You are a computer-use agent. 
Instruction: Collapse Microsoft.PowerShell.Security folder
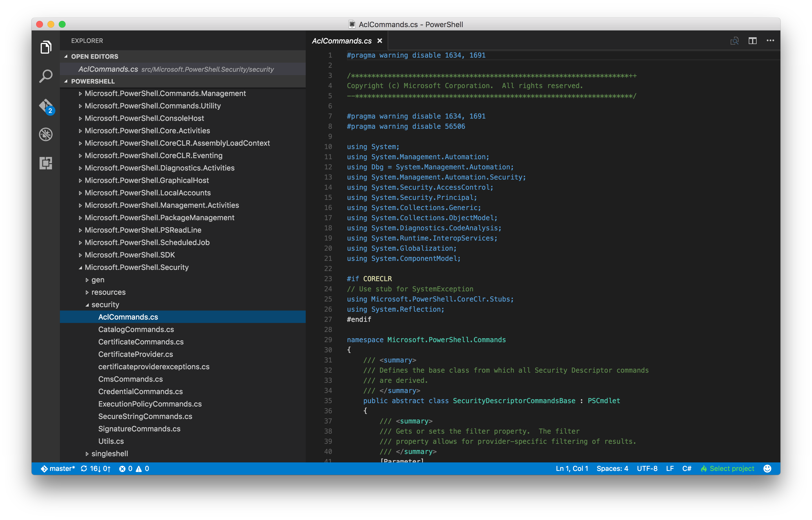pos(183,267)
